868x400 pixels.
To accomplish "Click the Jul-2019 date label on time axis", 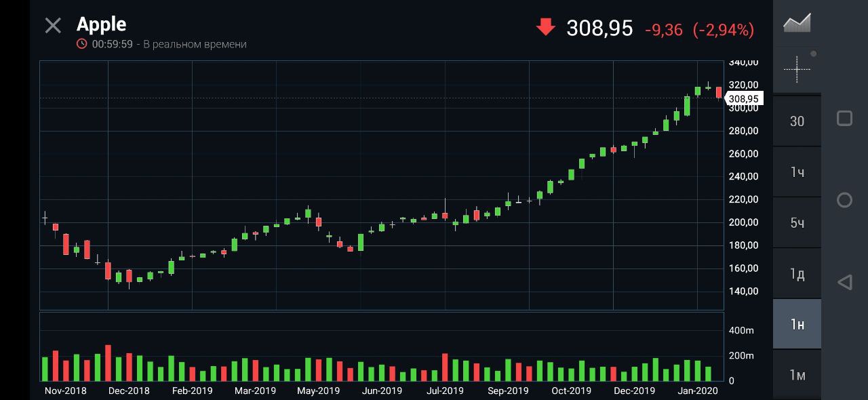I will [445, 391].
